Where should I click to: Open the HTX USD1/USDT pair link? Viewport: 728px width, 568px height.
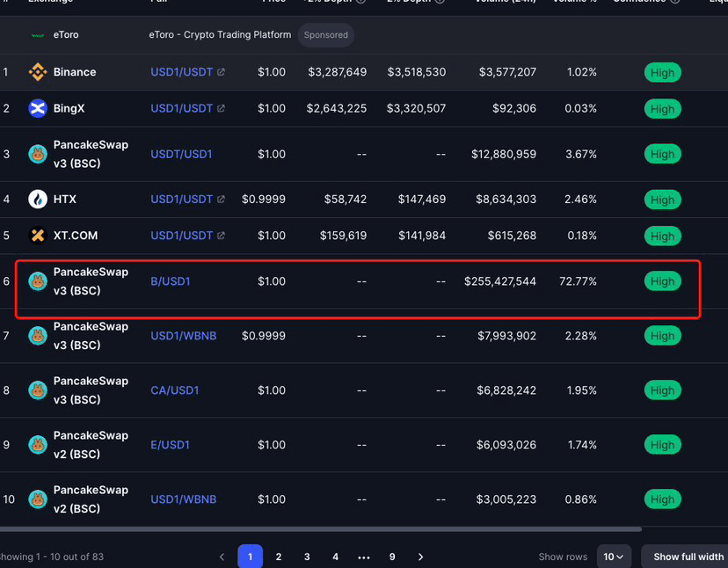181,200
